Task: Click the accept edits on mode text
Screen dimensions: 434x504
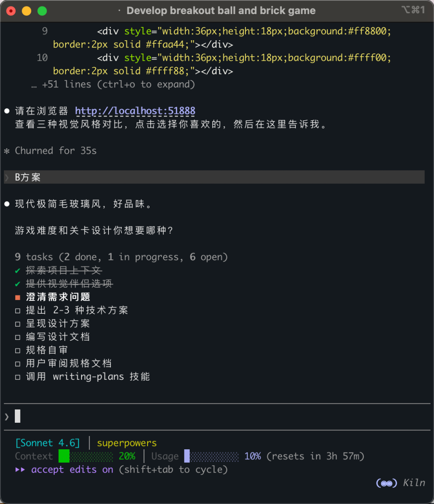Action: click(x=72, y=470)
